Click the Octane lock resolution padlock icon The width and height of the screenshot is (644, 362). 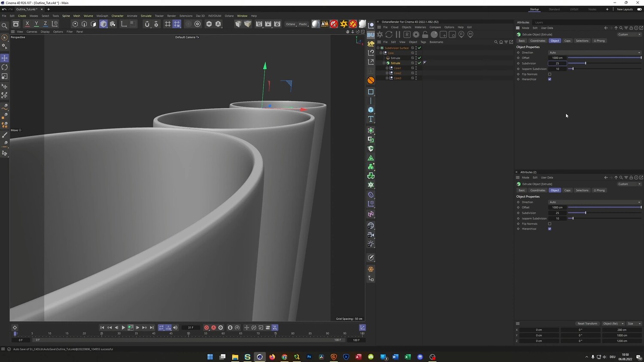click(x=425, y=34)
